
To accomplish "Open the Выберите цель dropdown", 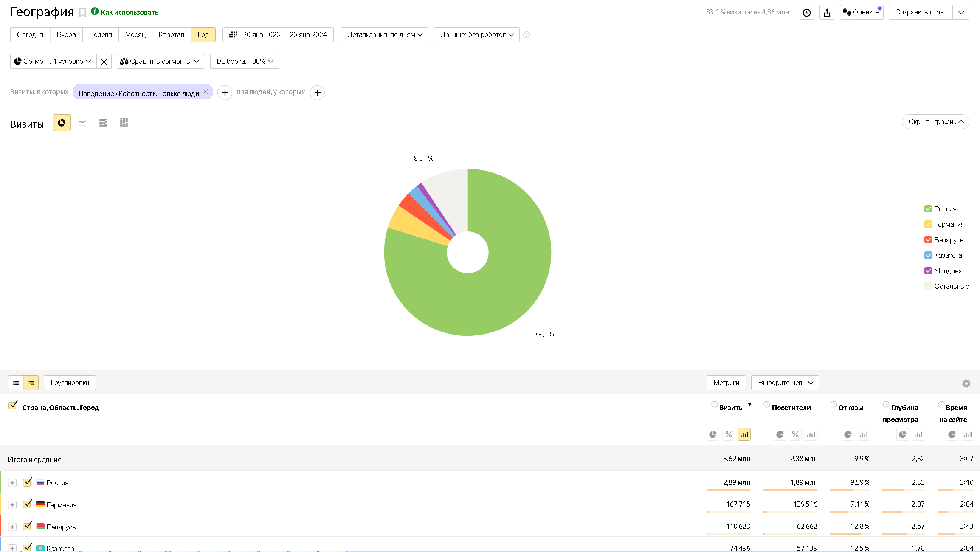I will coord(785,383).
